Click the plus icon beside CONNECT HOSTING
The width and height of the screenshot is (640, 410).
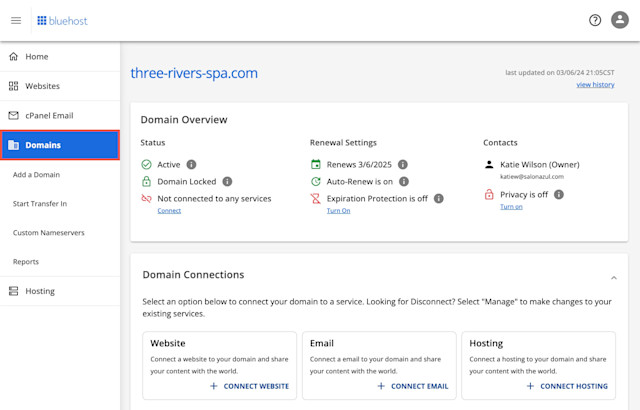click(530, 386)
